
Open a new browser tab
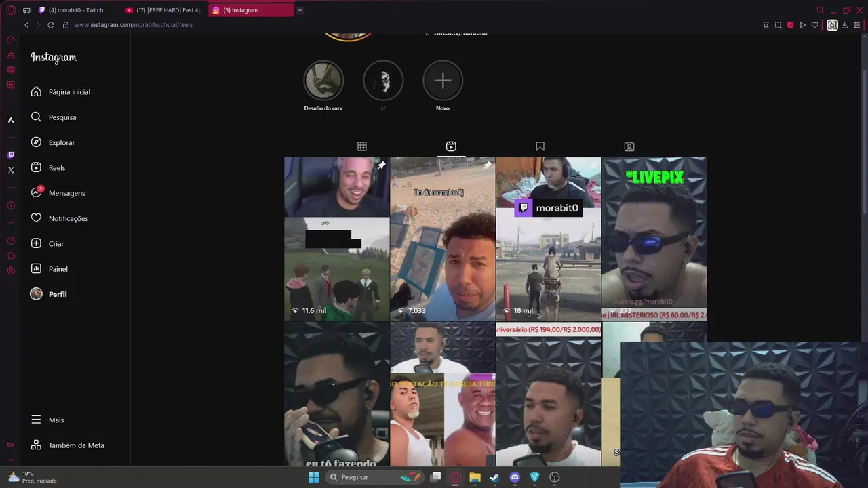coord(300,10)
